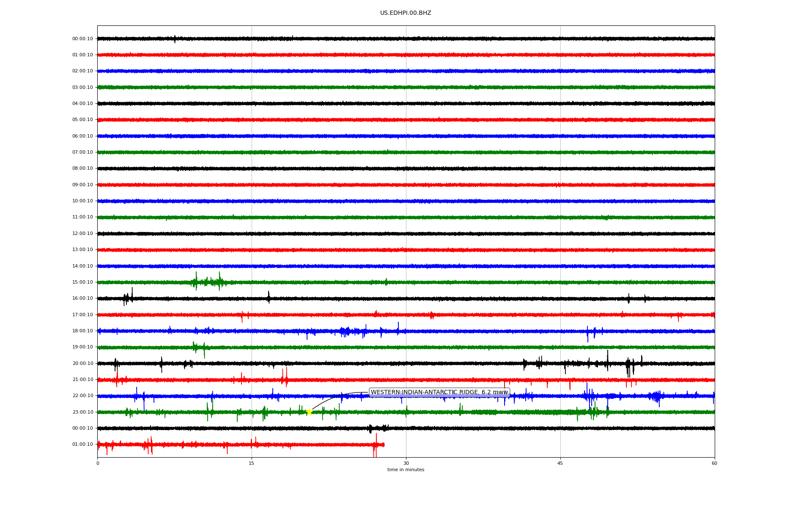This screenshot has width=812, height=508.
Task: Select the 21:00:10 time label
Action: click(82, 379)
